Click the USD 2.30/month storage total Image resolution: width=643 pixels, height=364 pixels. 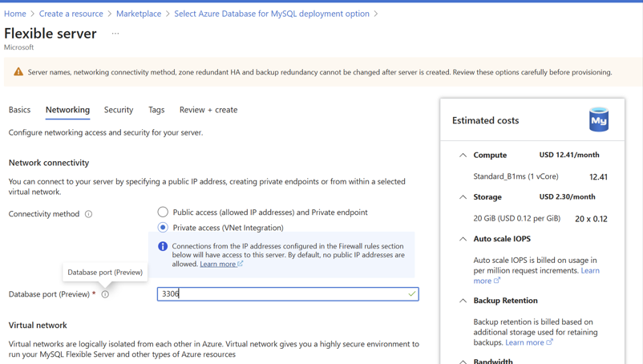(567, 196)
